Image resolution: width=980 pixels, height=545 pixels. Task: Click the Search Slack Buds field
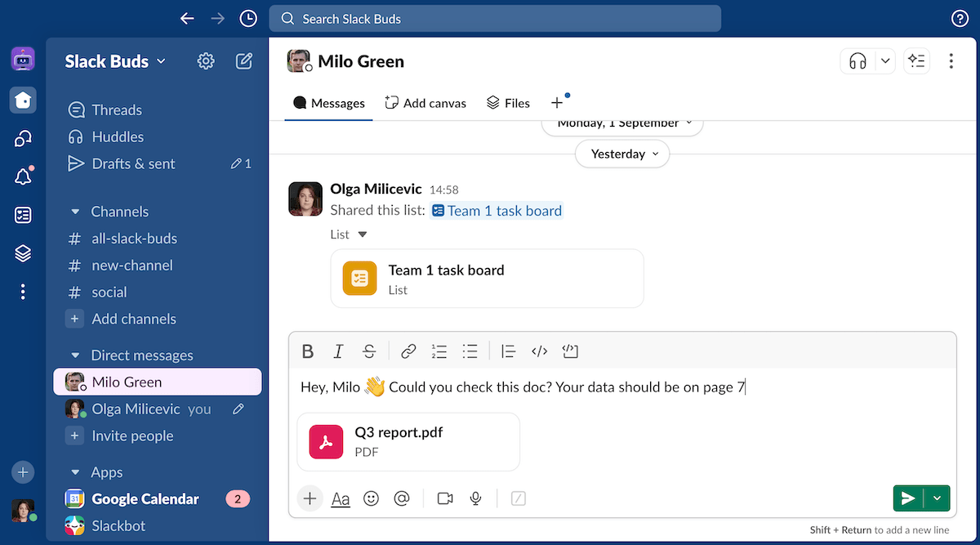(x=495, y=19)
